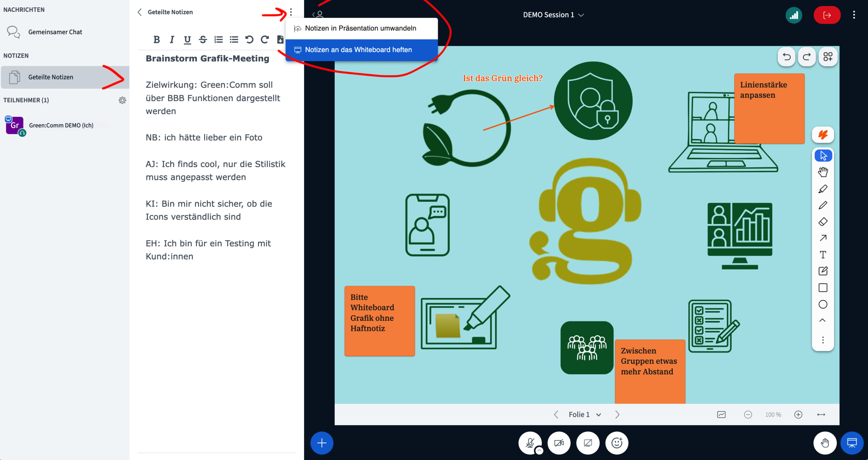Pick the eraser tool in the whiteboard toolbar
Screen dimensions: 868x460
(823, 221)
